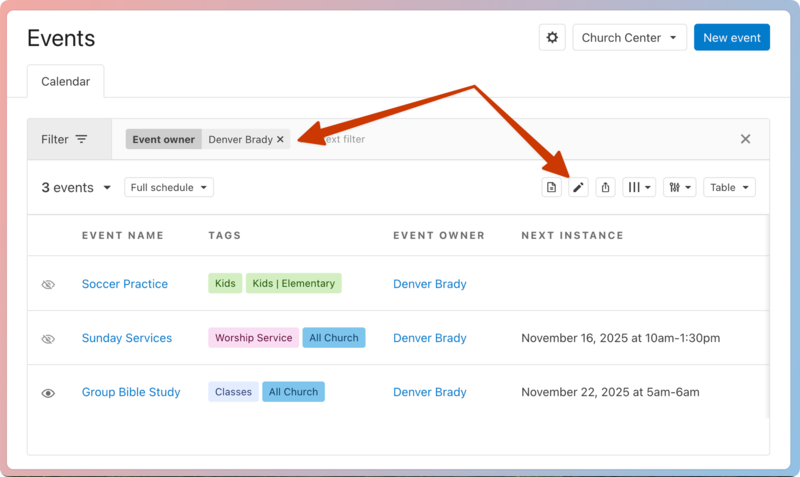Click the pencil bulk edit icon

coord(578,187)
